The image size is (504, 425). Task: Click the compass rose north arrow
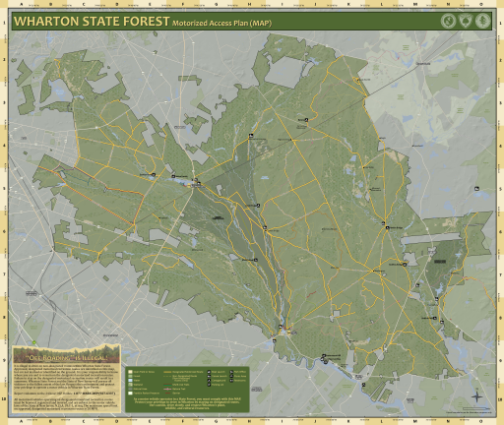[476, 396]
